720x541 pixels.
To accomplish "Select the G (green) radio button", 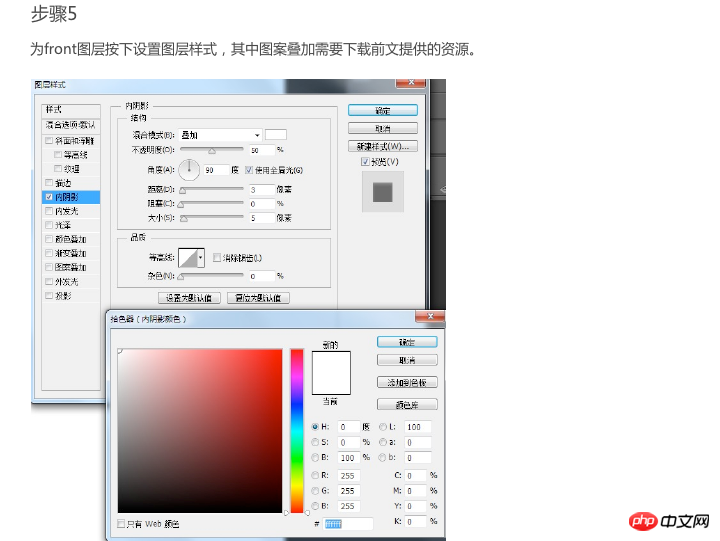I will coord(315,490).
